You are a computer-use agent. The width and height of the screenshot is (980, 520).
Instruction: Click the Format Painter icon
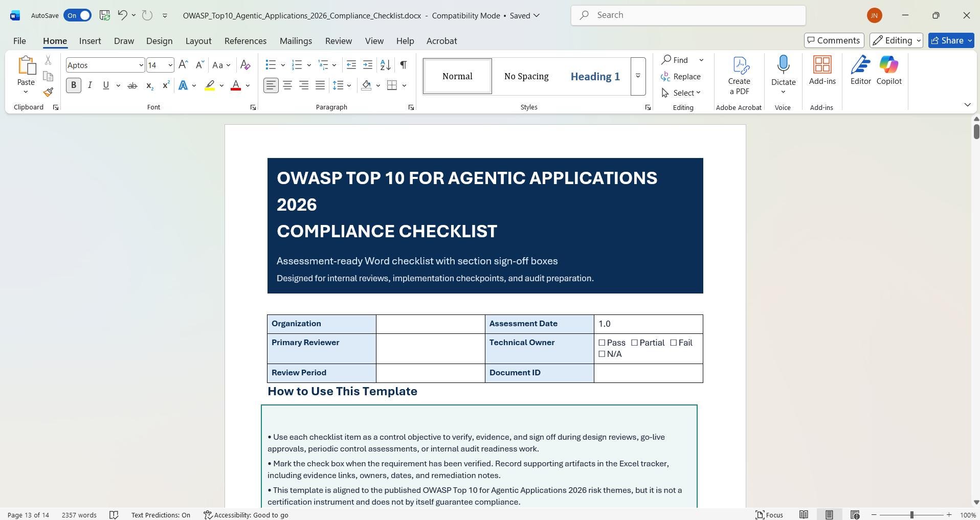click(x=48, y=93)
